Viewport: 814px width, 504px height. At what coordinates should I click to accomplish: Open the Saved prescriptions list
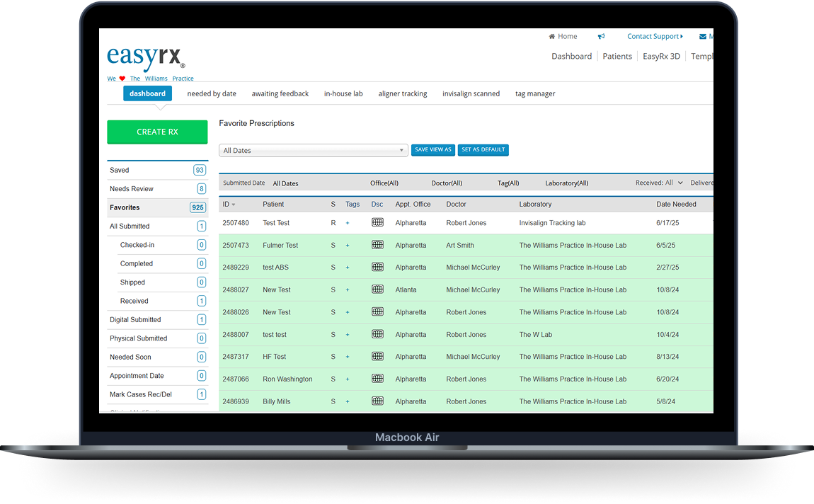(157, 171)
